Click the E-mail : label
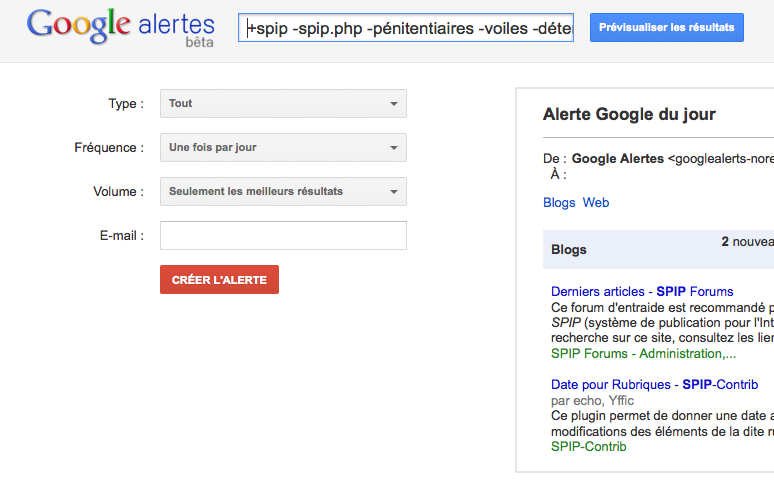Image resolution: width=774 pixels, height=490 pixels. coord(122,235)
